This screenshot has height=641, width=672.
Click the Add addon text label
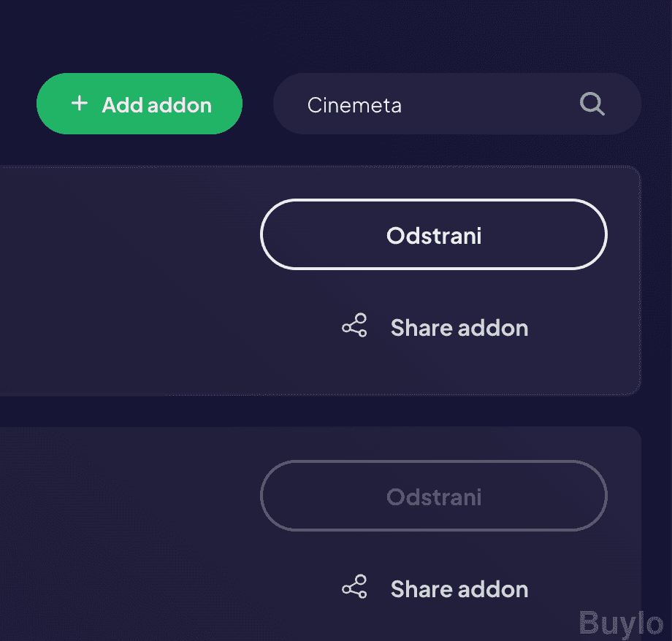(x=156, y=105)
